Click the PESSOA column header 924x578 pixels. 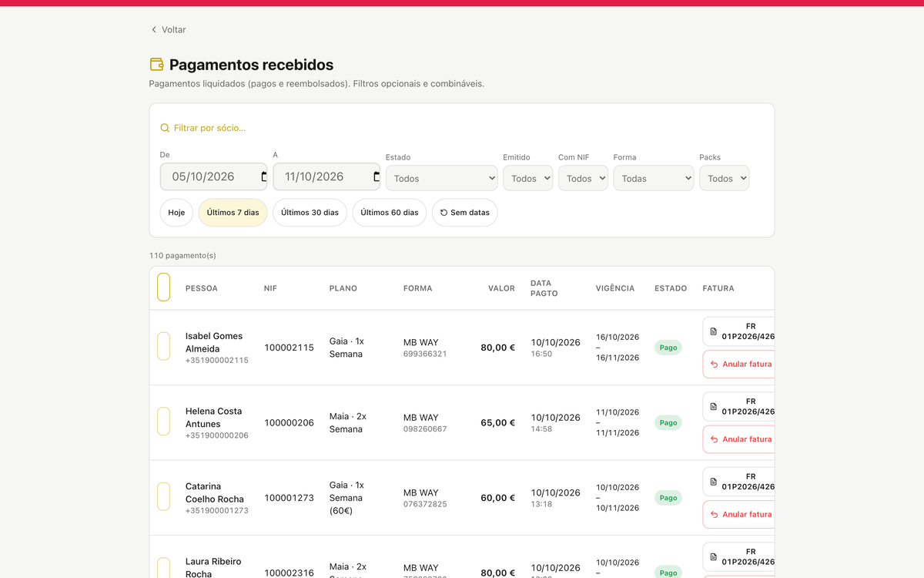pos(202,288)
